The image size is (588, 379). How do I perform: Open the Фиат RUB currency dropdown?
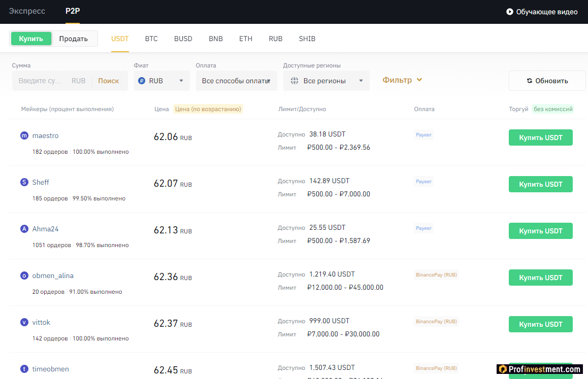pos(161,81)
